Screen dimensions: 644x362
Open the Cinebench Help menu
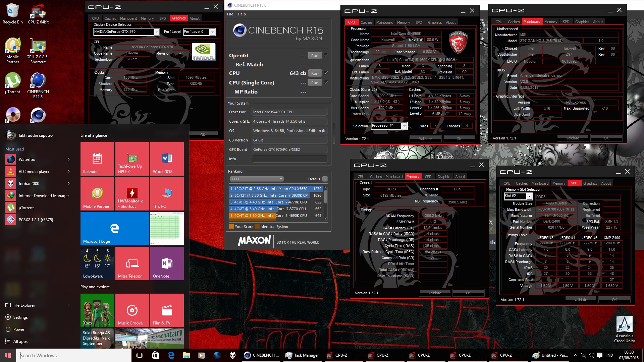point(242,14)
